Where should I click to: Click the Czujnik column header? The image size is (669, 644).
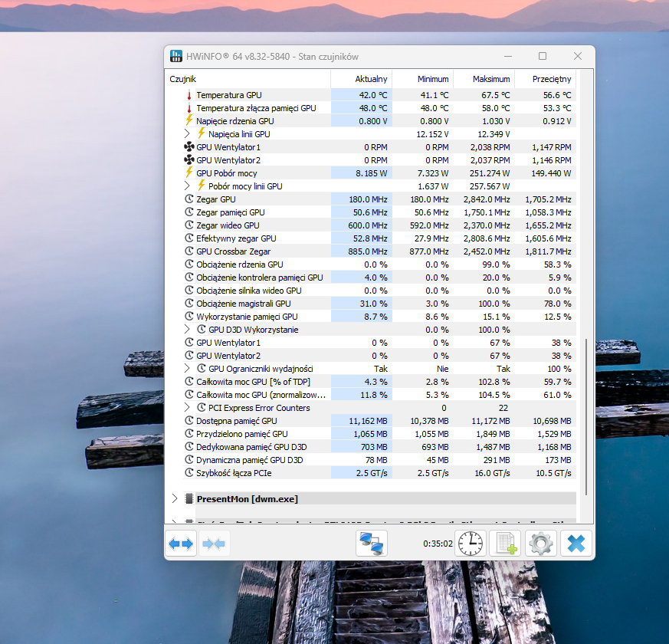183,79
